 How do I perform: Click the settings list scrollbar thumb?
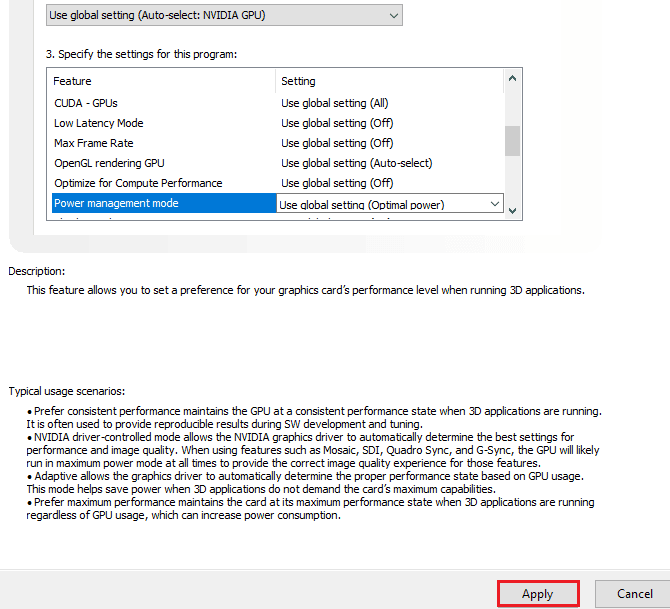(512, 141)
